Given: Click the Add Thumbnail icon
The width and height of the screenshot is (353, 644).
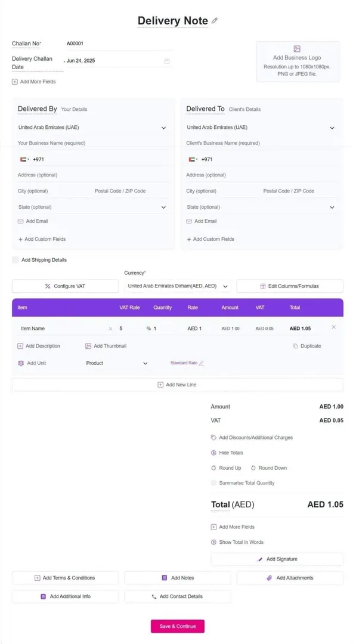Looking at the screenshot, I should (88, 346).
